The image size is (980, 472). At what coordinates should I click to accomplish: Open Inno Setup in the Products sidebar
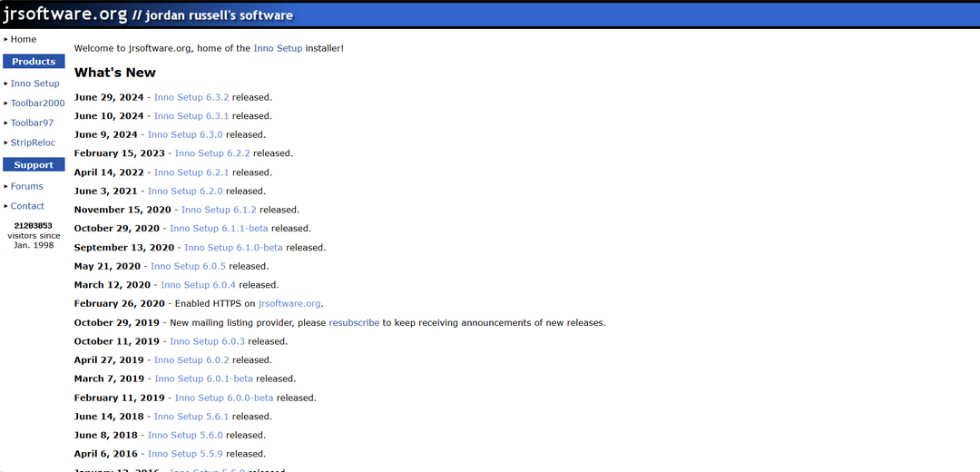tap(34, 84)
